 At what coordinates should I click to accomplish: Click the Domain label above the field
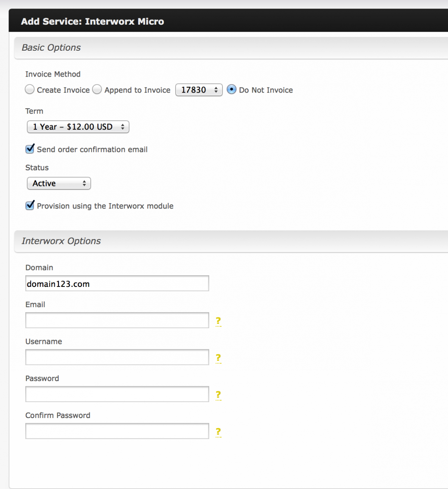coord(39,268)
